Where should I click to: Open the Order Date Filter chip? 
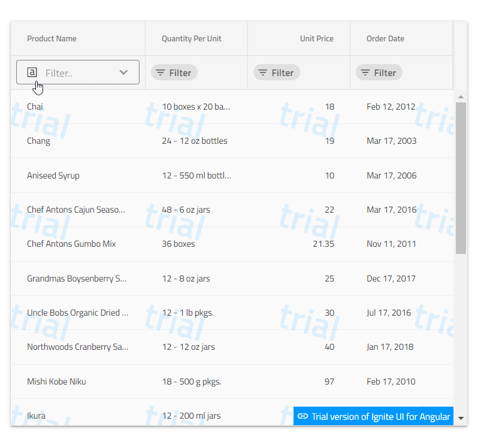(x=379, y=72)
